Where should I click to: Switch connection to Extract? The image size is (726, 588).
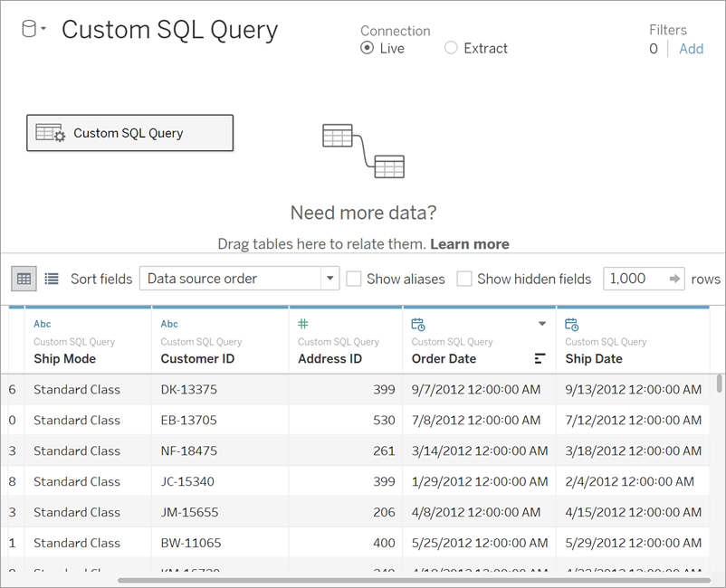452,48
